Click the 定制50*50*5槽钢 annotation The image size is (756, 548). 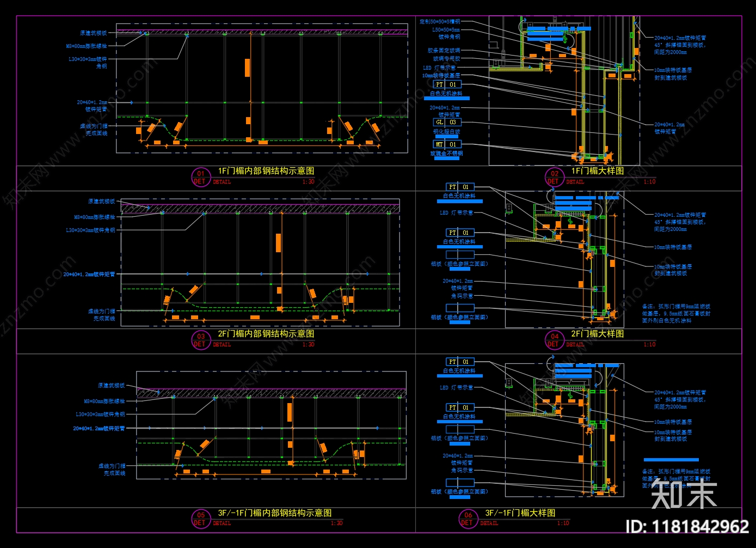(x=440, y=22)
